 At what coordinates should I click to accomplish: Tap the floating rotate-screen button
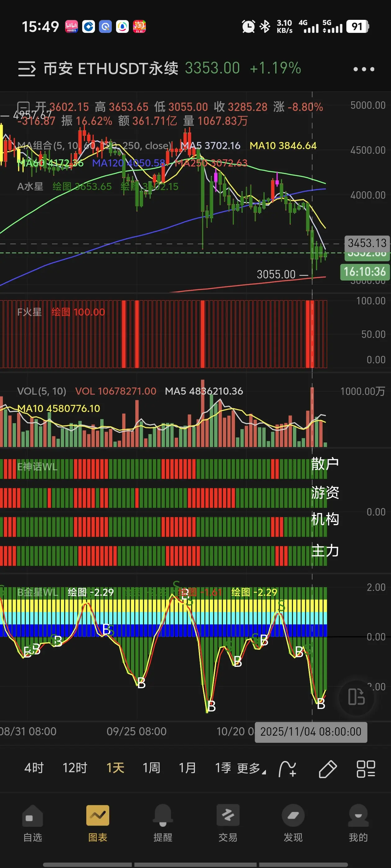(357, 697)
